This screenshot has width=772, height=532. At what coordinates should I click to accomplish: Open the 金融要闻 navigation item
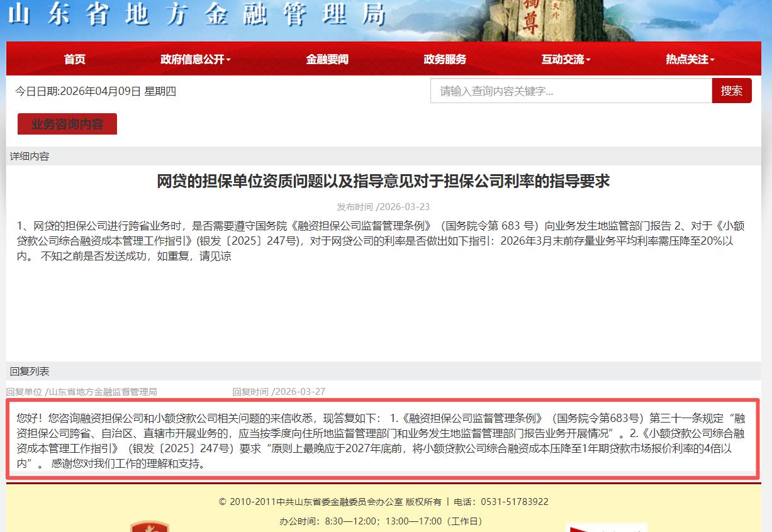coord(327,59)
